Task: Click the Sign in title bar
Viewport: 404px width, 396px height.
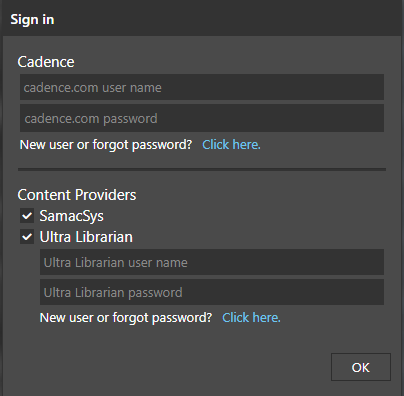Action: 202,19
